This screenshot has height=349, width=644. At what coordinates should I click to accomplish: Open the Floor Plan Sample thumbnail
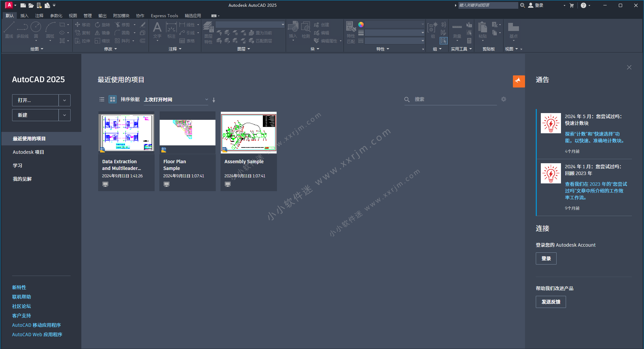coord(188,133)
